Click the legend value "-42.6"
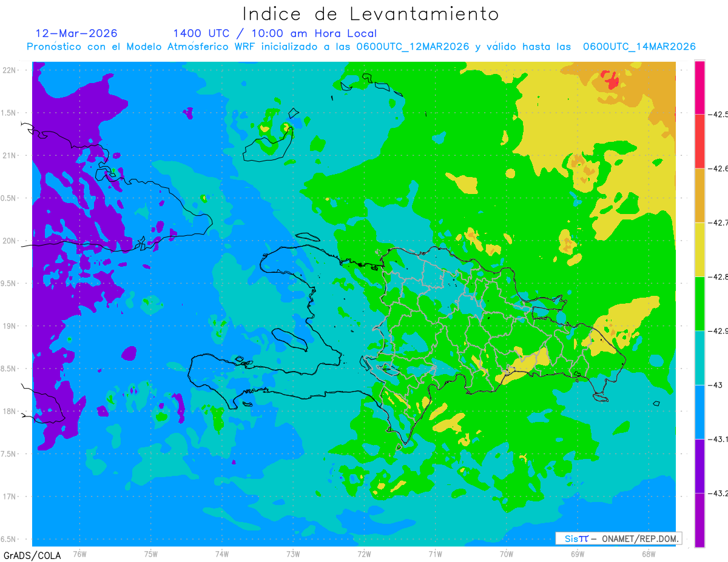This screenshot has width=728, height=562. 717,169
